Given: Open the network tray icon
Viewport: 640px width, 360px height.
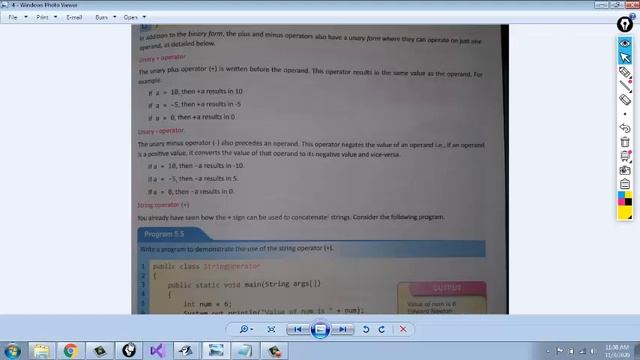Looking at the screenshot, I should pos(583,351).
